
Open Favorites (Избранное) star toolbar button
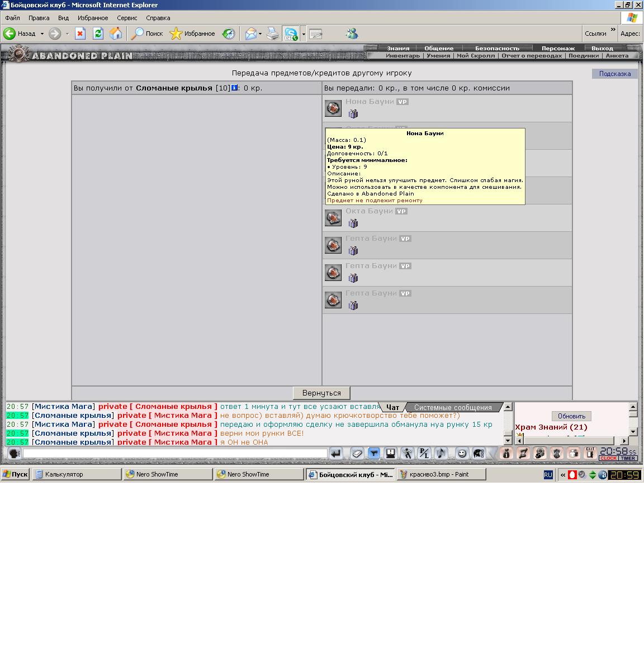(192, 34)
